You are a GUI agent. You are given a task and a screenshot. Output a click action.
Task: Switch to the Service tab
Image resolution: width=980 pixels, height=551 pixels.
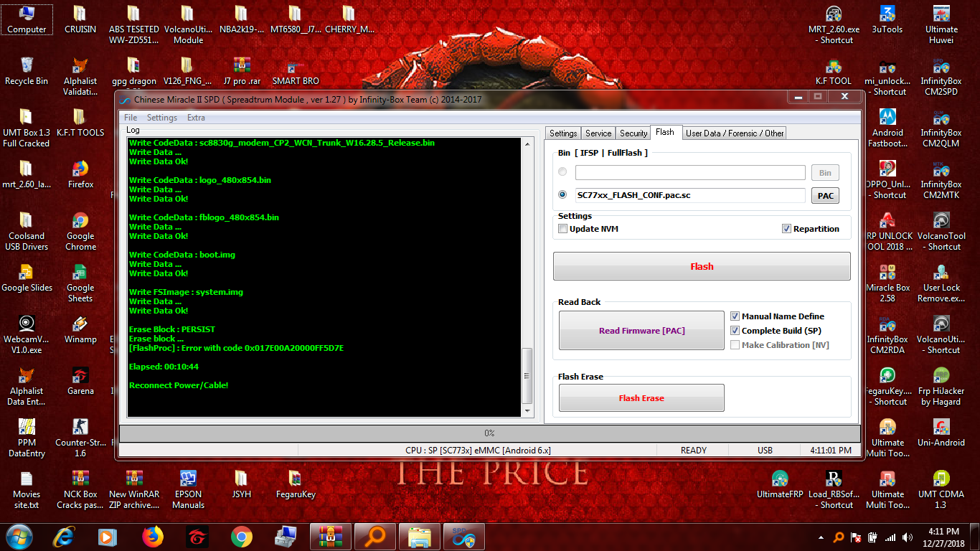click(598, 133)
